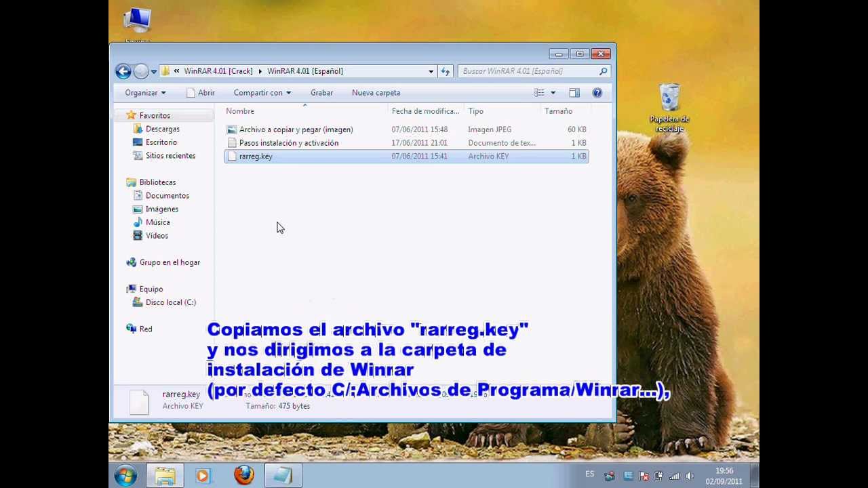Open recent locations dropdown beside forward arrow

point(154,71)
